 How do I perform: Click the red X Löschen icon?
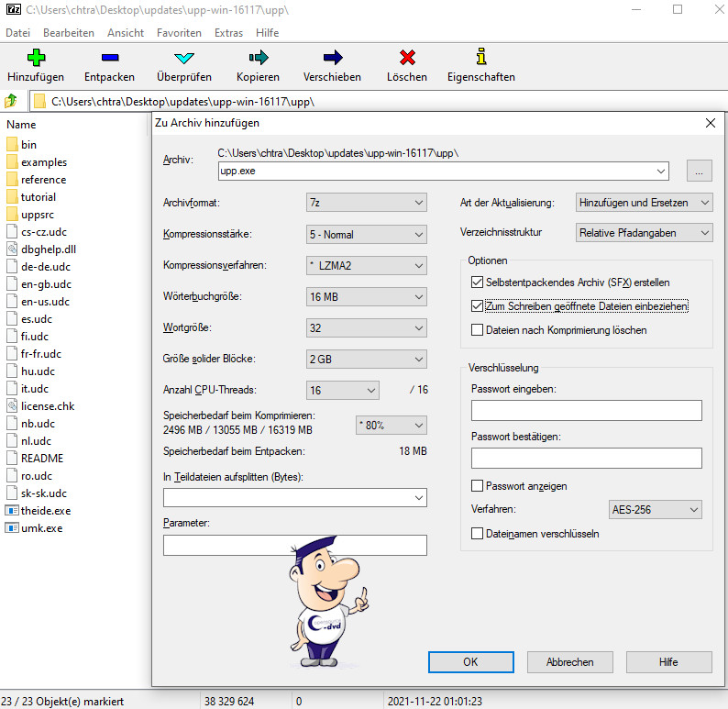coord(407,58)
